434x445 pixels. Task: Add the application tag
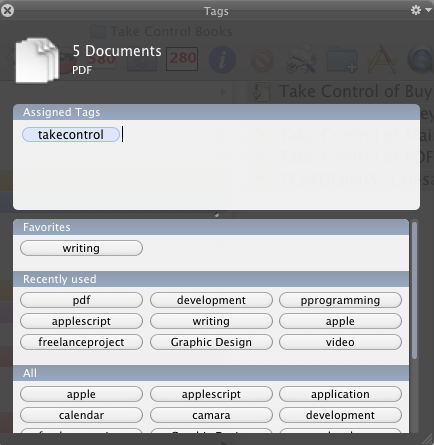(340, 394)
